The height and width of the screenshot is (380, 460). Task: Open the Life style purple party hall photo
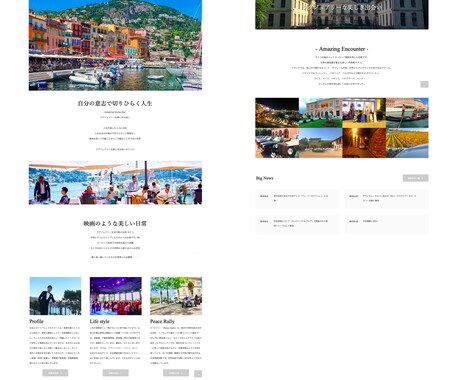tap(116, 296)
